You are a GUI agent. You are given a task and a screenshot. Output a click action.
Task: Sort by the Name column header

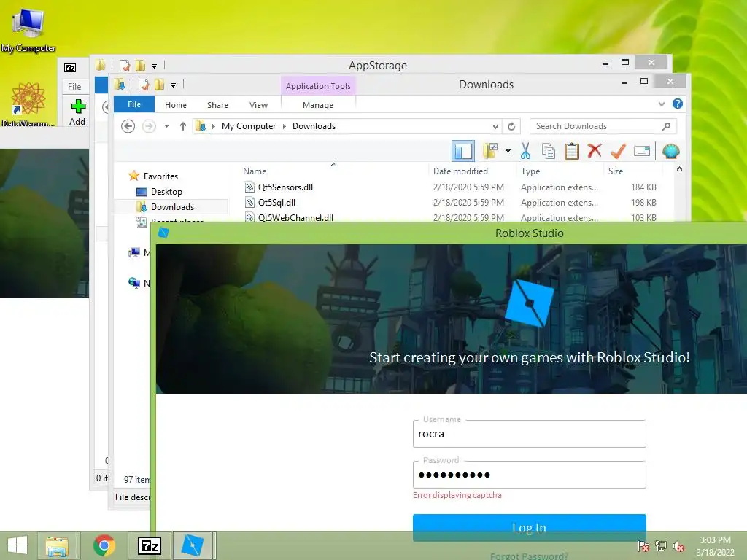pyautogui.click(x=255, y=171)
